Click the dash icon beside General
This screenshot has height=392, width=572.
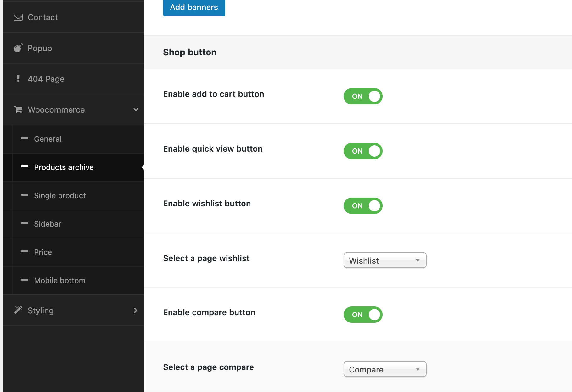pos(25,138)
